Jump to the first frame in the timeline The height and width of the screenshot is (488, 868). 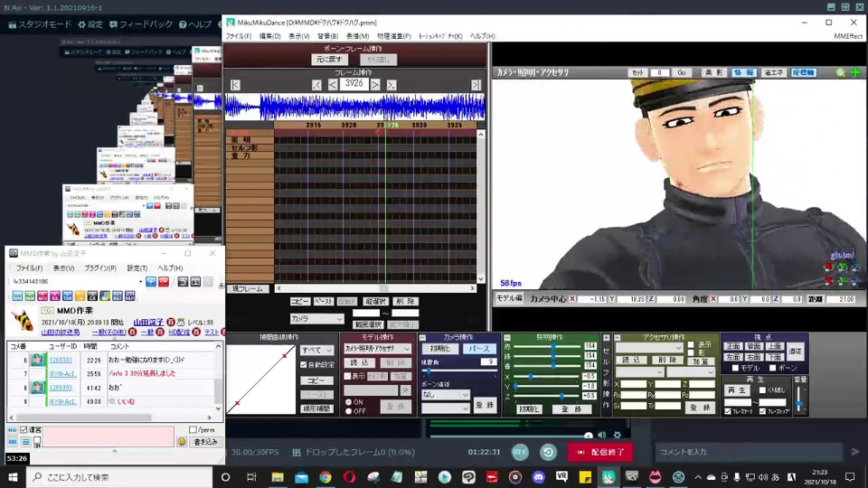pyautogui.click(x=235, y=85)
